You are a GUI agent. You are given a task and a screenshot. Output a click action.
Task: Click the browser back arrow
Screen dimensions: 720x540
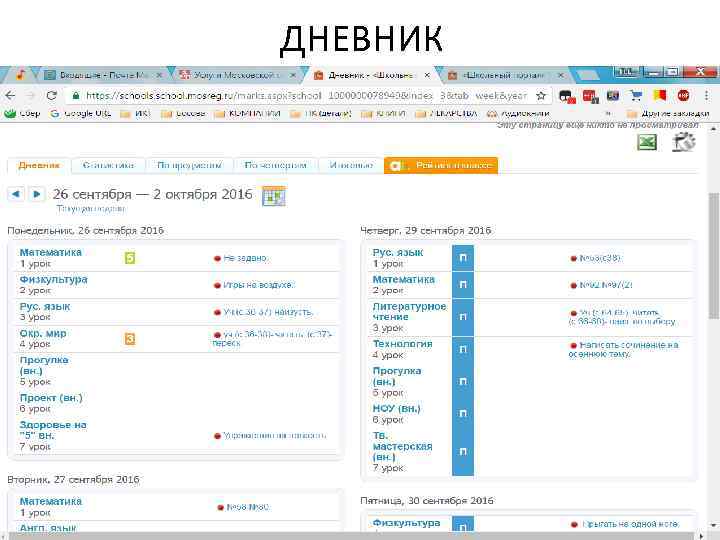pos(10,96)
